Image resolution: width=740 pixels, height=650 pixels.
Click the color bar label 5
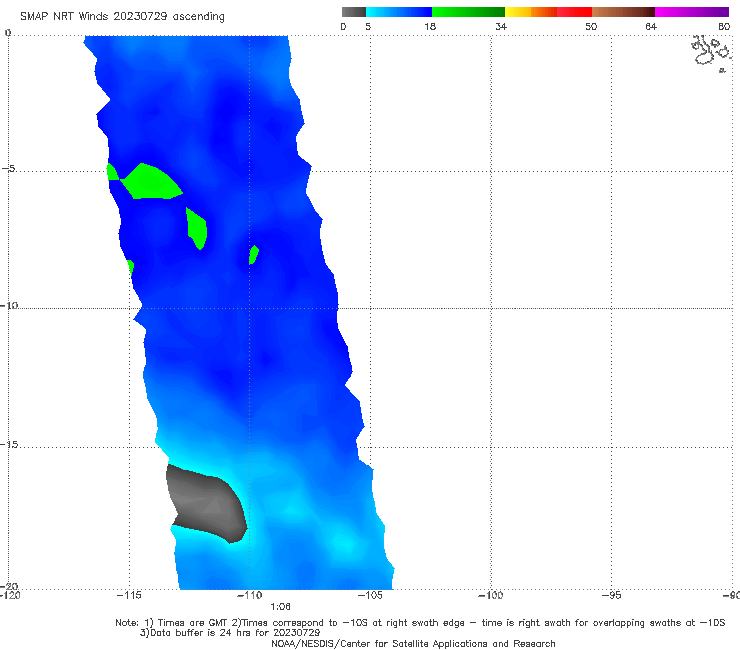point(368,26)
